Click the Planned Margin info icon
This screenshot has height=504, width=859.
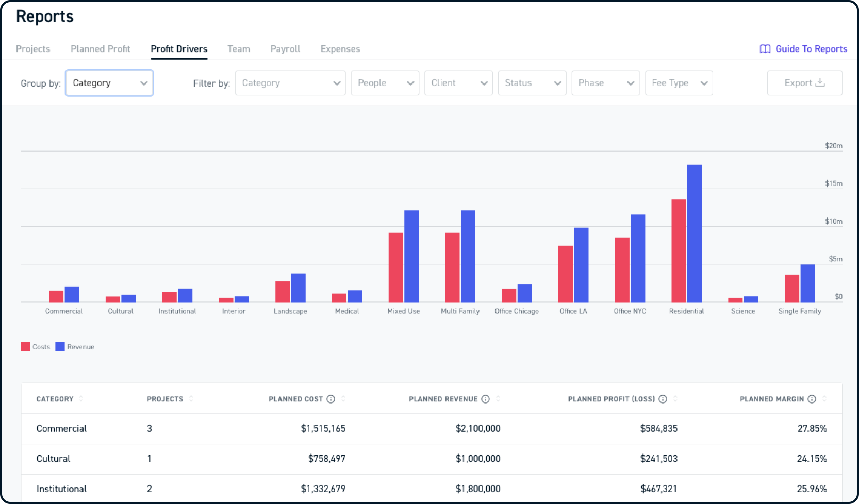click(x=812, y=399)
